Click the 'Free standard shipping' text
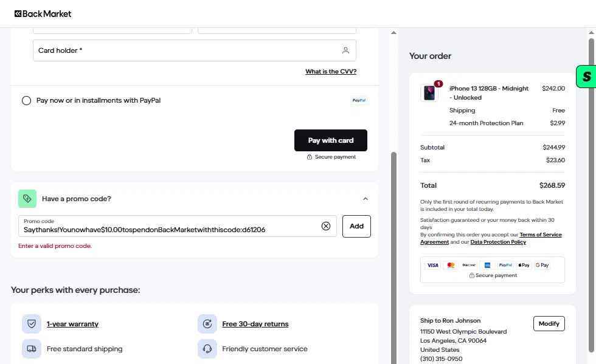 pos(85,349)
